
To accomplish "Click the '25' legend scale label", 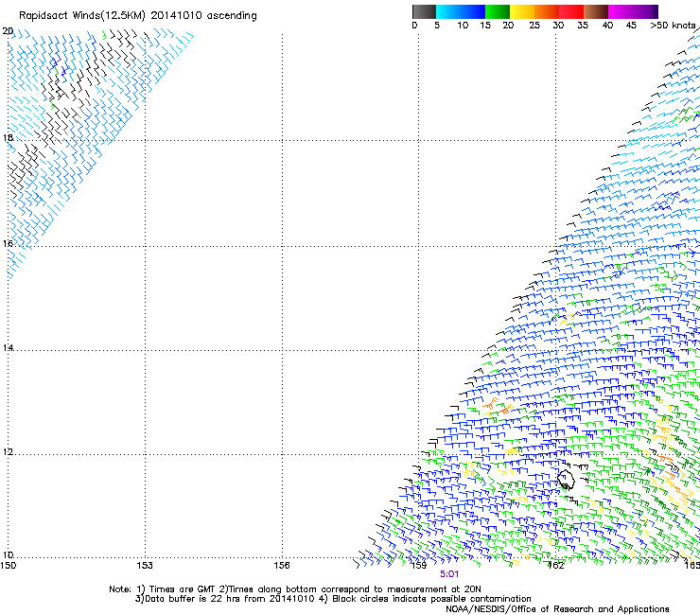I will click(534, 26).
